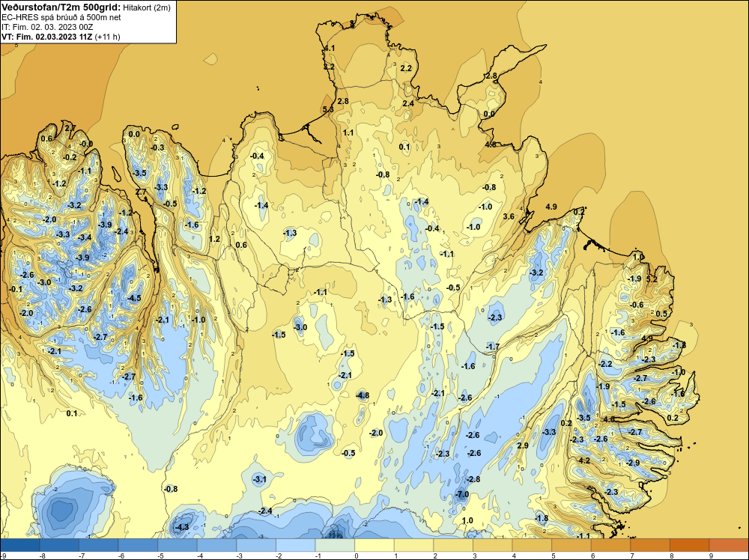Screen dimensions: 749x560
Task: Click the temperature value '-3.4'
Action: pyautogui.click(x=85, y=237)
